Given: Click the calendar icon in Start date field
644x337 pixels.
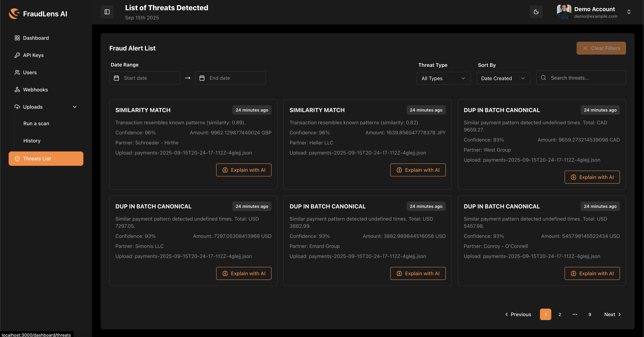Looking at the screenshot, I should coord(116,78).
